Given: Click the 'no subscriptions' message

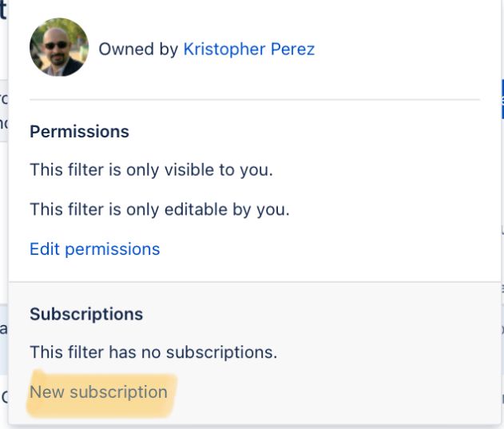Looking at the screenshot, I should pyautogui.click(x=153, y=352).
